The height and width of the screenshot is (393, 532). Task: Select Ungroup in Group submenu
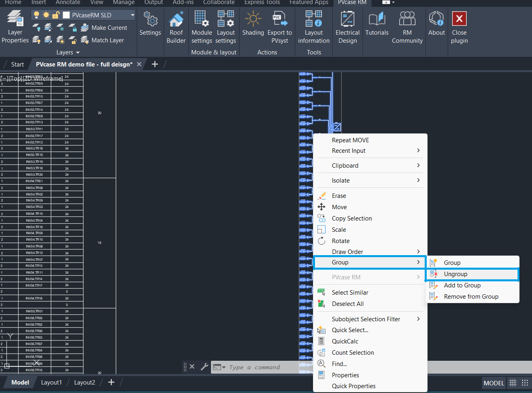coord(473,274)
